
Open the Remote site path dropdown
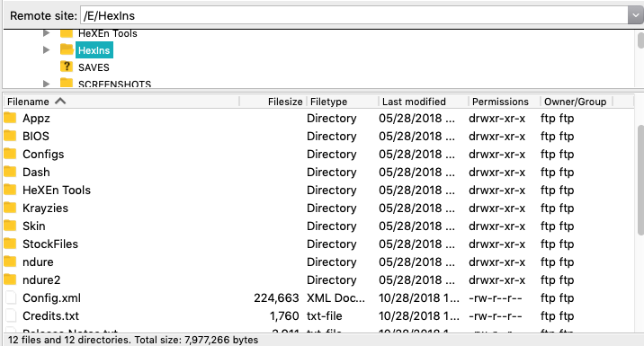point(635,15)
